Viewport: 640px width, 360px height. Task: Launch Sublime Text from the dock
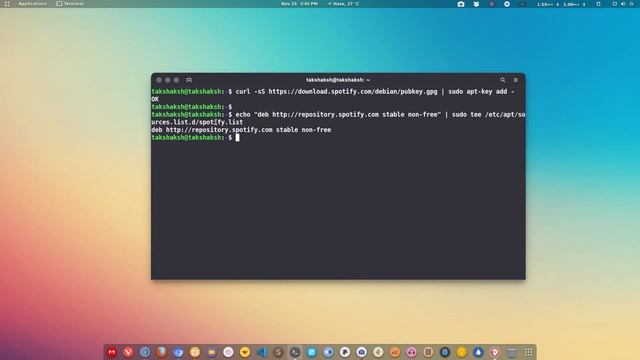tap(278, 352)
